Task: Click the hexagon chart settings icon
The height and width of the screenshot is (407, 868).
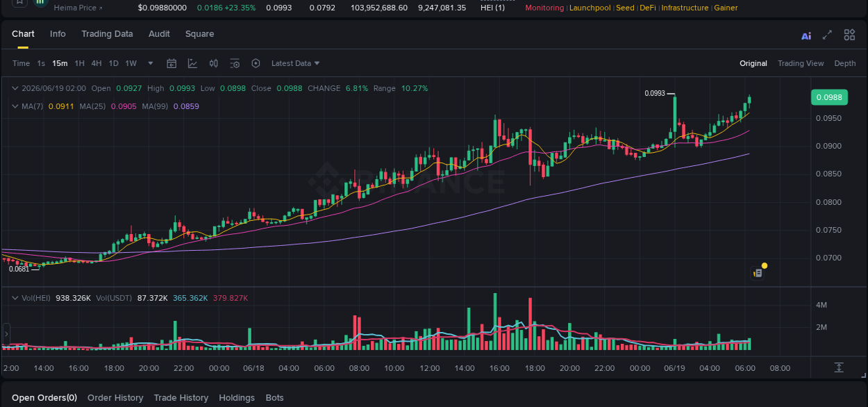Action: click(x=256, y=63)
